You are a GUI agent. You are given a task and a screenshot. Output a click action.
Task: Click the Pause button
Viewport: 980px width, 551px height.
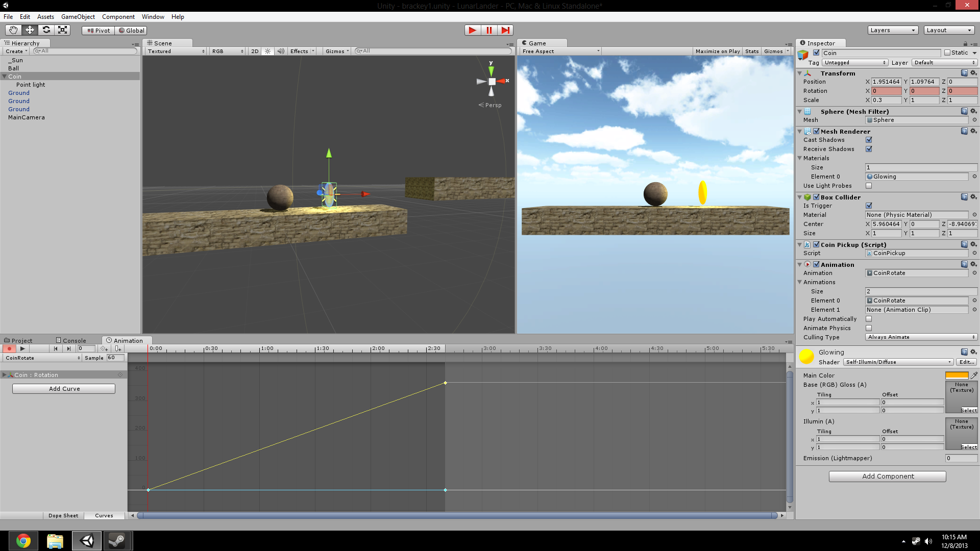coord(489,30)
